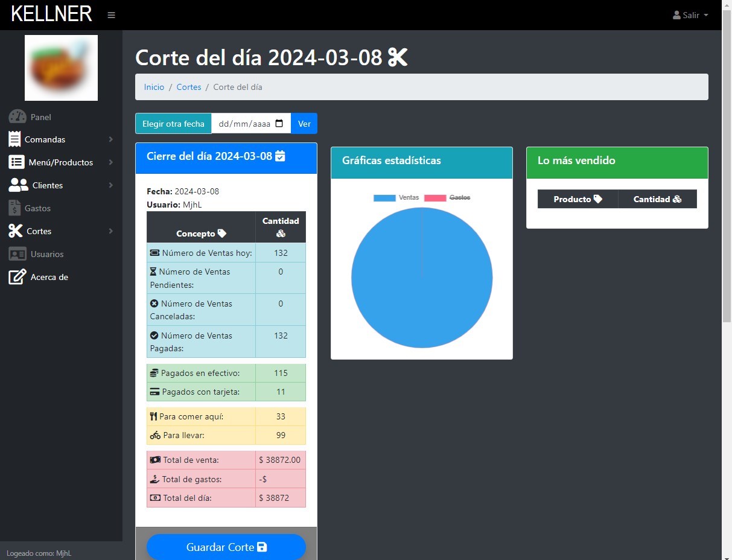The image size is (732, 560).
Task: Click the blue Ventas pie chart area
Action: pos(422,284)
